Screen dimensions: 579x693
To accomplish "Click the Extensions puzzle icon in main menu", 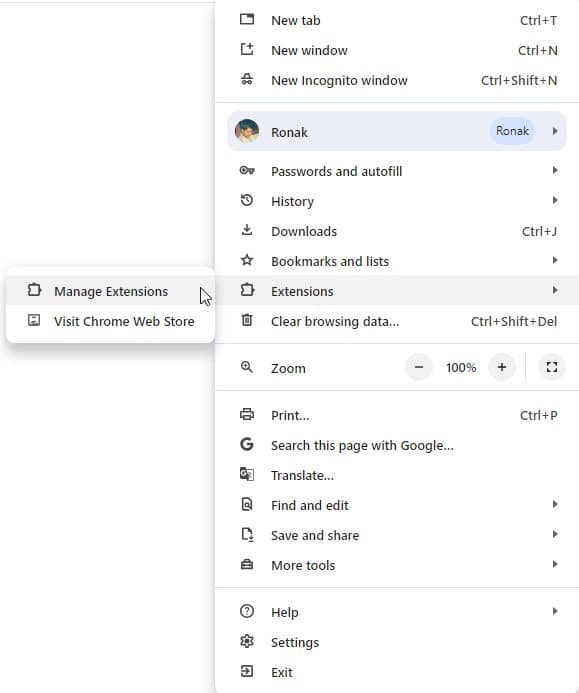I will (x=247, y=290).
